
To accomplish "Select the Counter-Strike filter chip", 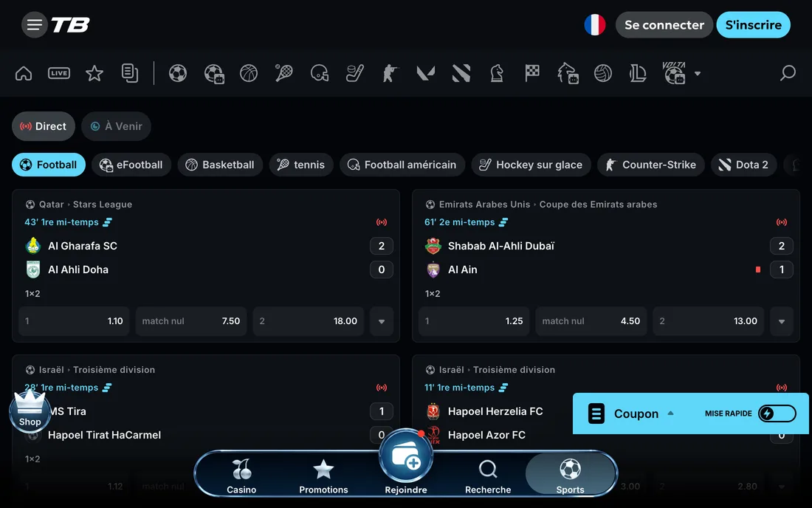I will pos(651,165).
